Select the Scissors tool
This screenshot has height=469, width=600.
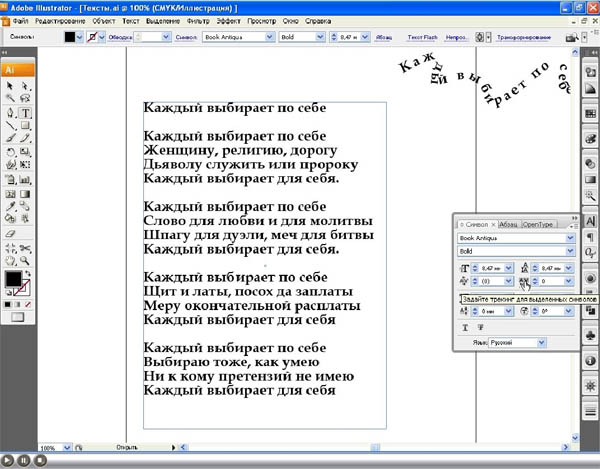pos(25,245)
